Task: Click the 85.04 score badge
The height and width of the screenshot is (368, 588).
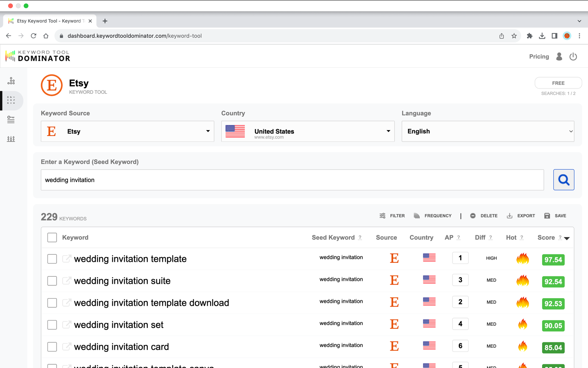Action: [553, 348]
